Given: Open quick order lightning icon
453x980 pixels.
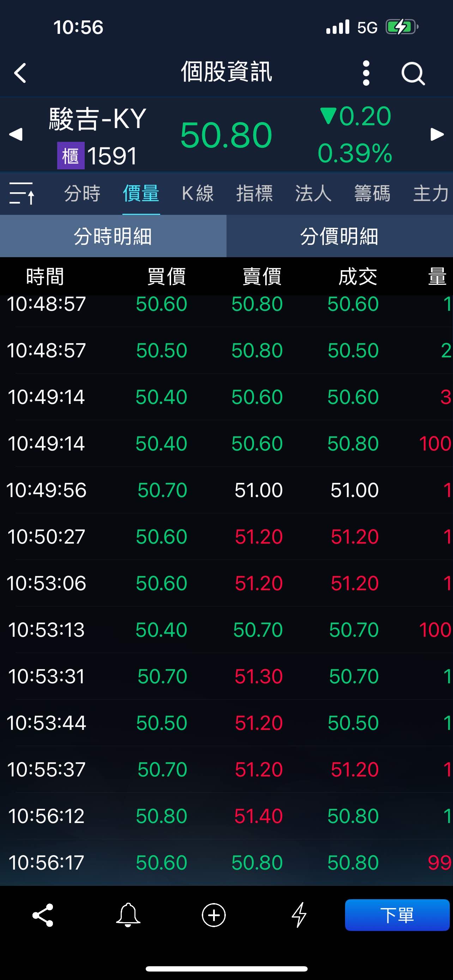Looking at the screenshot, I should 299,915.
